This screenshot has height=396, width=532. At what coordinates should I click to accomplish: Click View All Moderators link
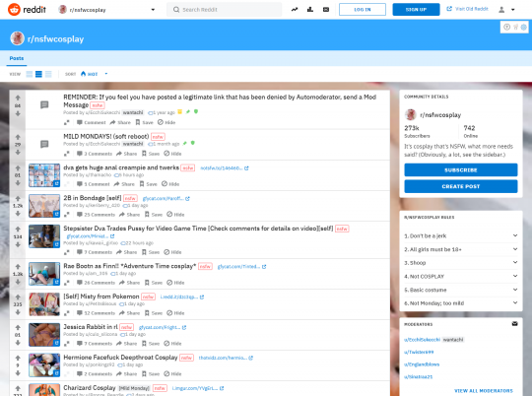(483, 391)
